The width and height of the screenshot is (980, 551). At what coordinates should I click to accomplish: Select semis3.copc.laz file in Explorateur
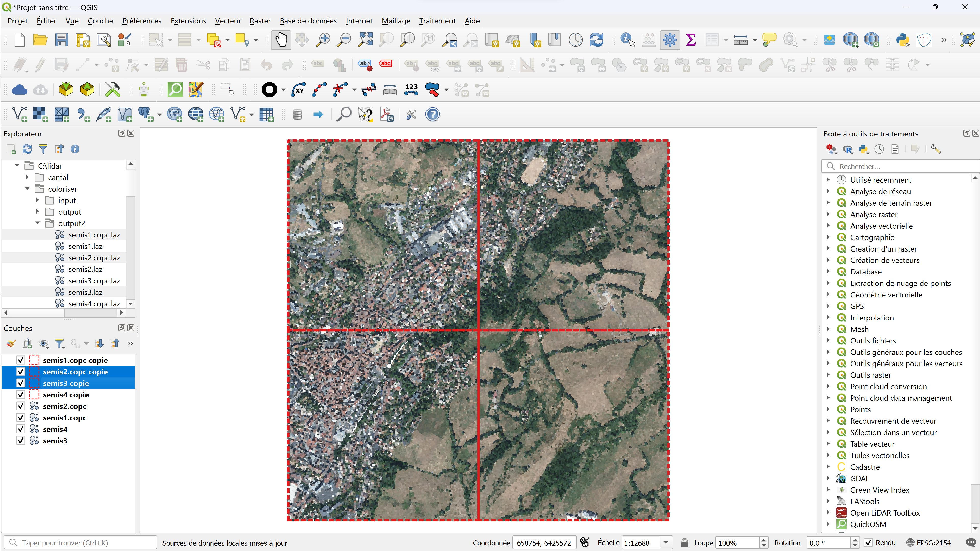[94, 281]
